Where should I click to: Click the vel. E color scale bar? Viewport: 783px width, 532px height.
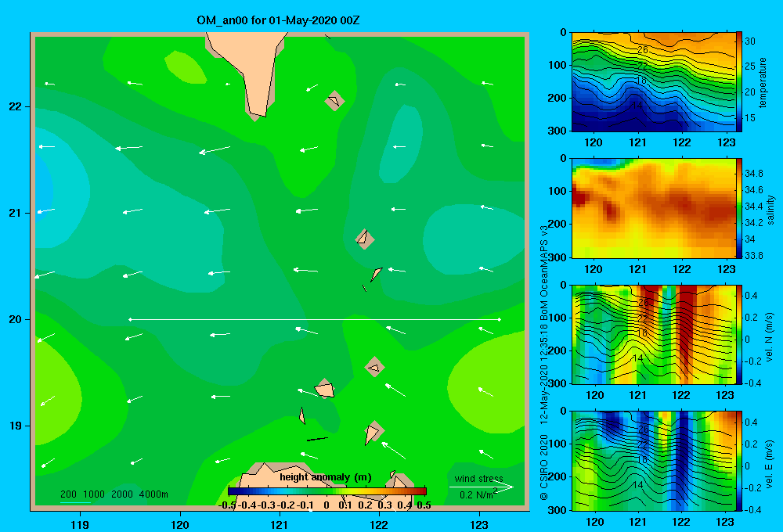click(x=738, y=461)
